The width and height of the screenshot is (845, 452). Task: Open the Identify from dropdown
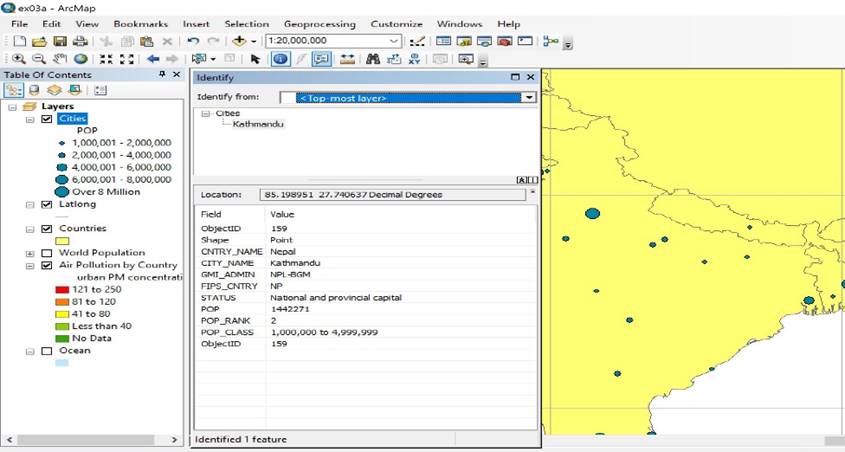tap(529, 98)
